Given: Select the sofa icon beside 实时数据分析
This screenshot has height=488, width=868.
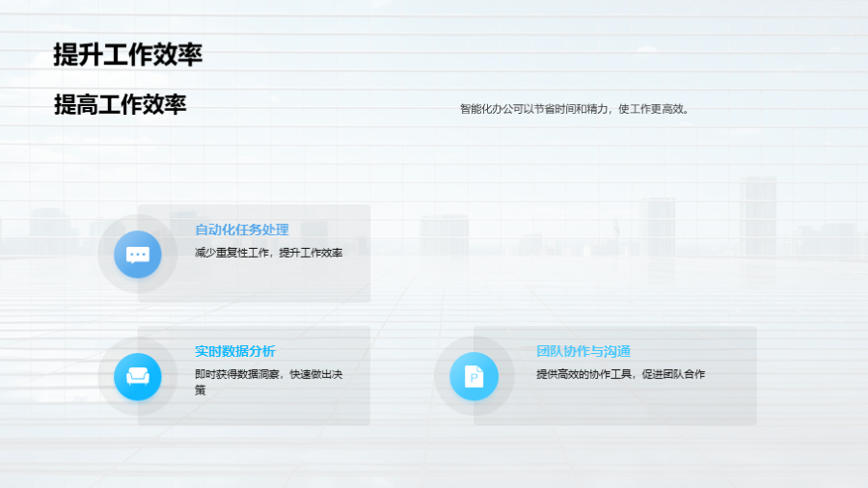Looking at the screenshot, I should point(138,376).
